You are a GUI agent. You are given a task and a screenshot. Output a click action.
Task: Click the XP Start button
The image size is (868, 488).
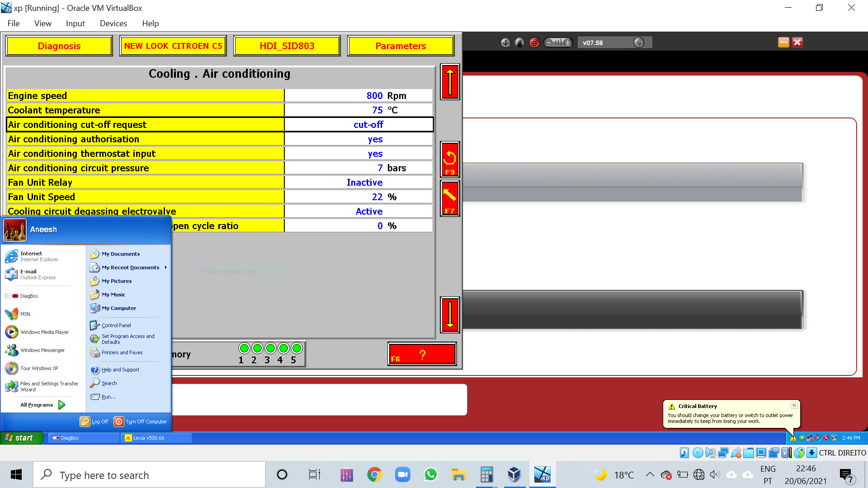(x=21, y=438)
